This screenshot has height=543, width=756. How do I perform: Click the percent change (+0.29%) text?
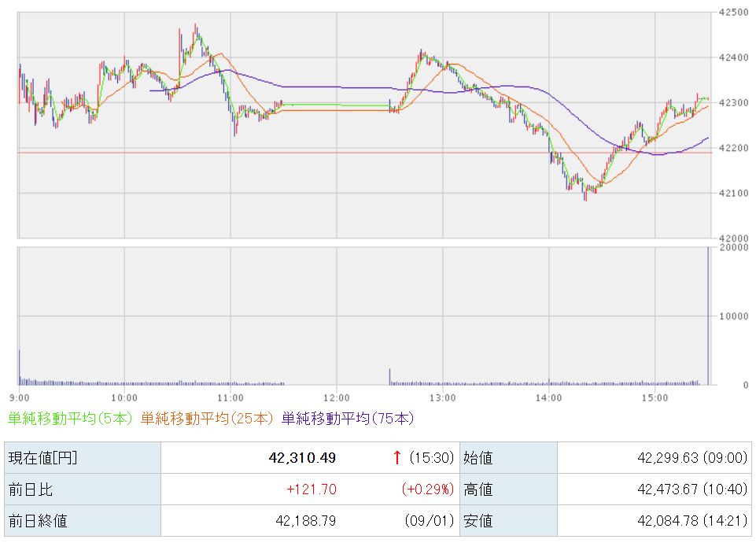428,489
